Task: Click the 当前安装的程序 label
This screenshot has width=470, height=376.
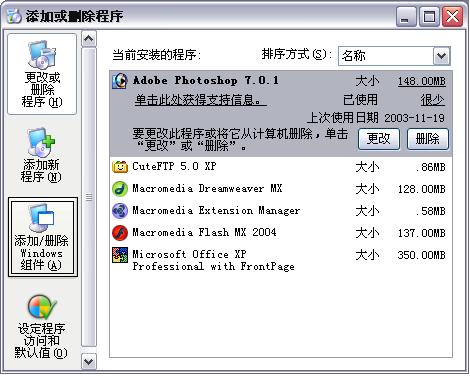Action: (156, 55)
